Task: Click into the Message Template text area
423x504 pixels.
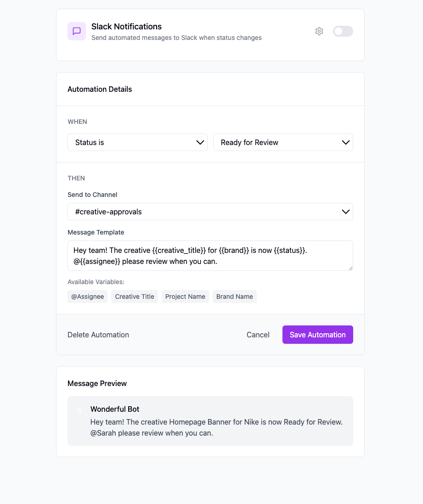Action: (210, 256)
